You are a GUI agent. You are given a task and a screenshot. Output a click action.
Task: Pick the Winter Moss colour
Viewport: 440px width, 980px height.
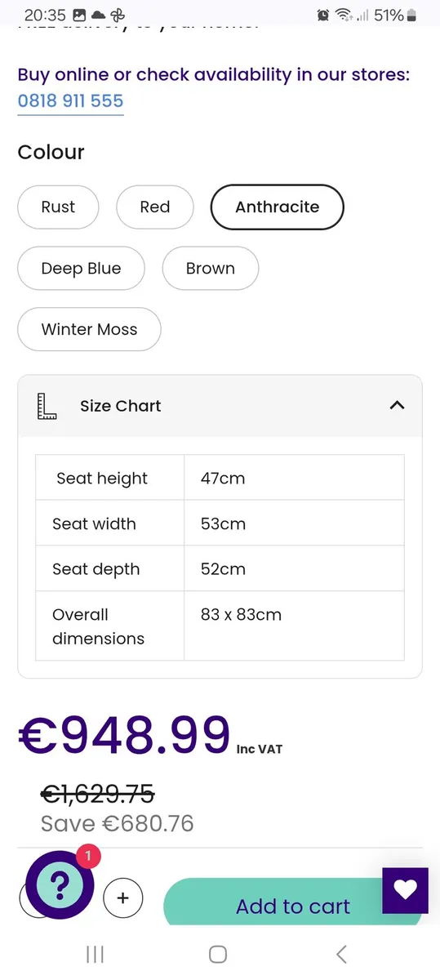[90, 329]
